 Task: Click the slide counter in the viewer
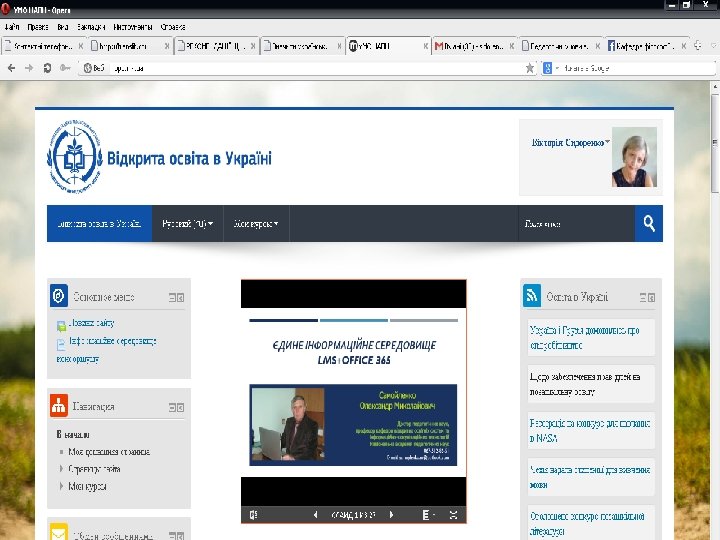click(353, 515)
